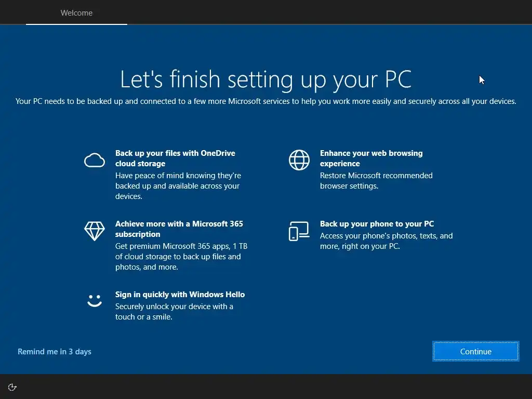Image resolution: width=532 pixels, height=399 pixels.
Task: Click the Microsoft 365 diamond icon
Action: [x=95, y=231]
